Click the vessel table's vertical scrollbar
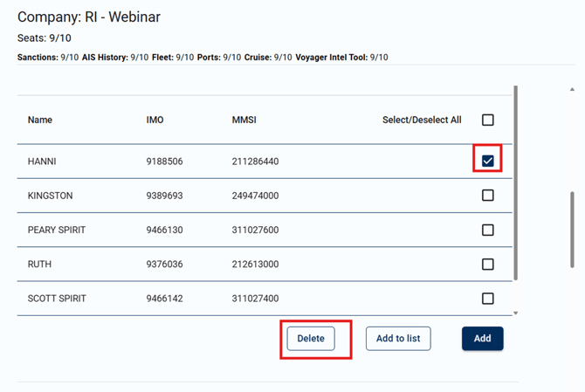Screen dimensions: 585x392 click(x=515, y=183)
